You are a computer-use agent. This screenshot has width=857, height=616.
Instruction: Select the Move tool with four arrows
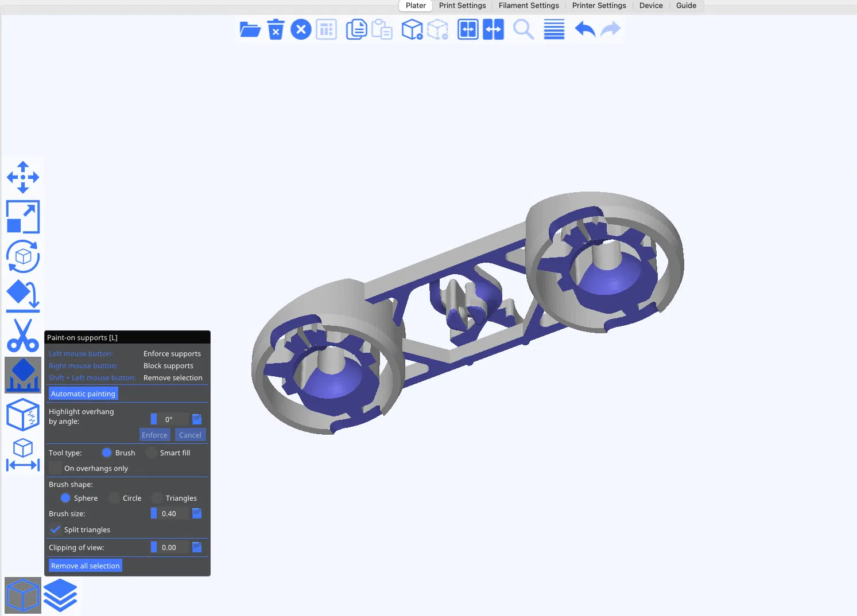23,177
